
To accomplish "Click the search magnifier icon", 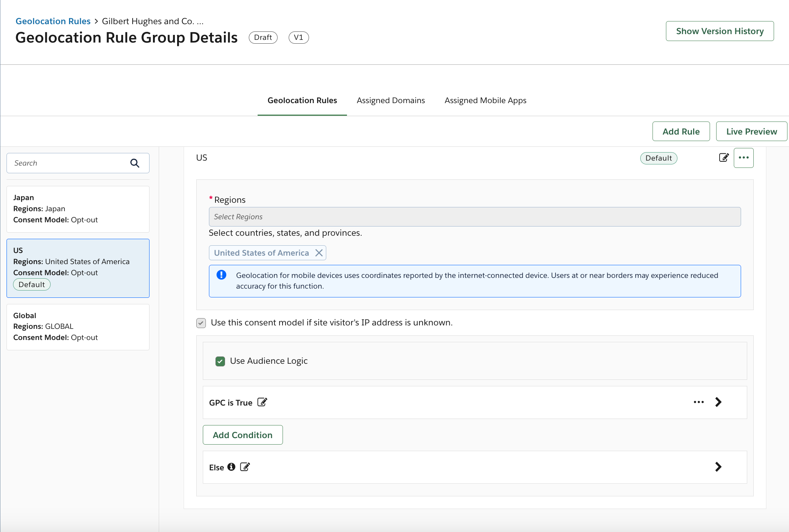I will pos(135,163).
